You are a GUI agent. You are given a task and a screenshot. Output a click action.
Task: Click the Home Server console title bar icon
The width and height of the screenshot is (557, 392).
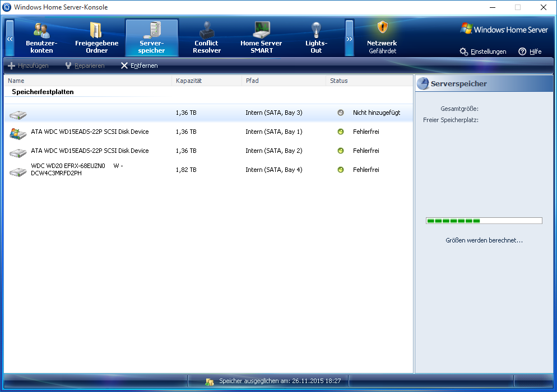tap(7, 7)
